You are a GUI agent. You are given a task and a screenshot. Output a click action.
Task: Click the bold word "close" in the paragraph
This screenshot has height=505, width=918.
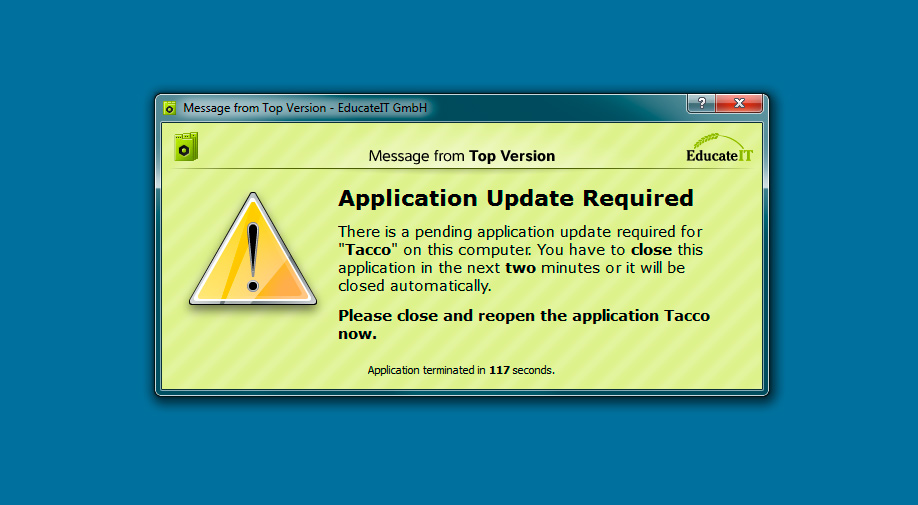(651, 249)
